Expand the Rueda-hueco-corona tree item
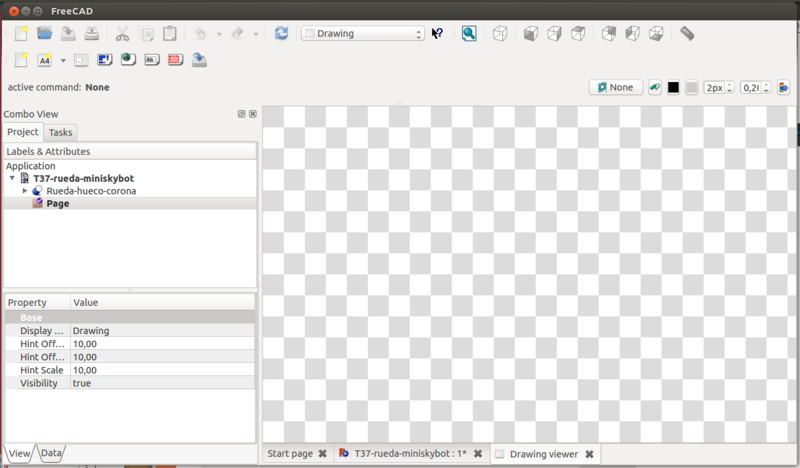This screenshot has height=468, width=800. (x=25, y=190)
